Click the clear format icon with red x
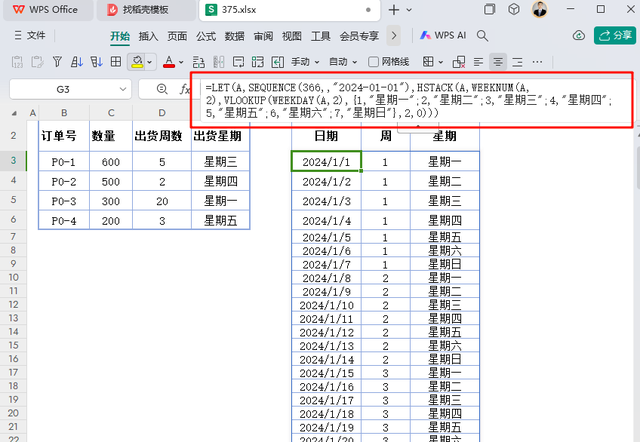 [x=459, y=62]
